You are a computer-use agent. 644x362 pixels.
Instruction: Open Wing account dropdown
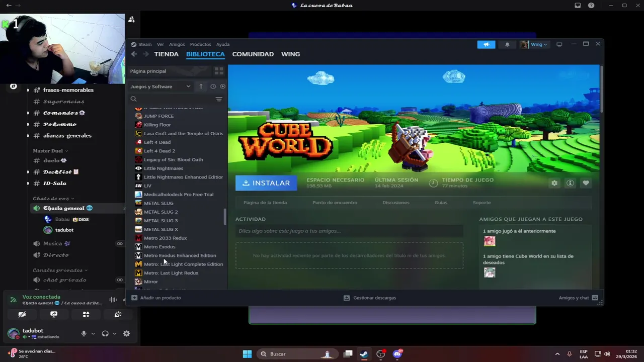click(x=534, y=44)
